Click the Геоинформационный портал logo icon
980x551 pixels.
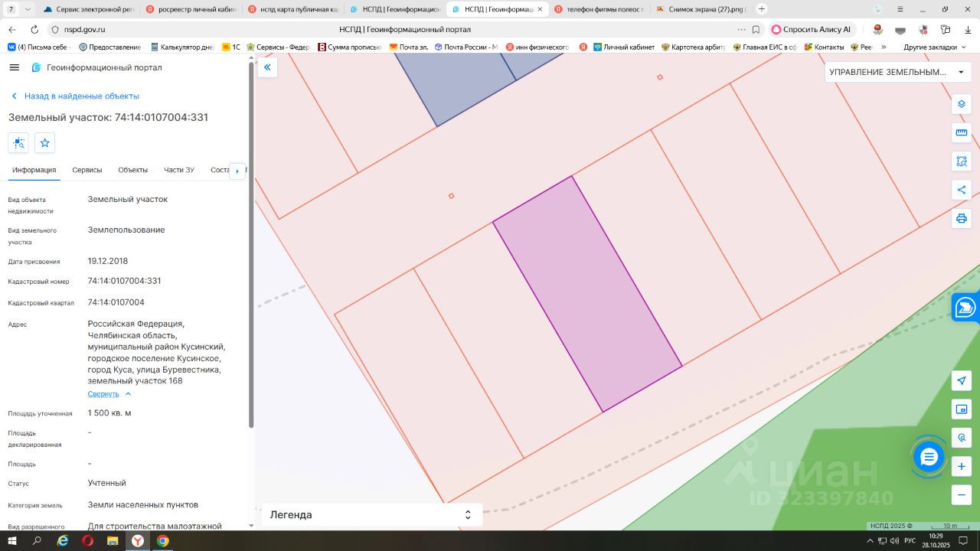point(36,67)
